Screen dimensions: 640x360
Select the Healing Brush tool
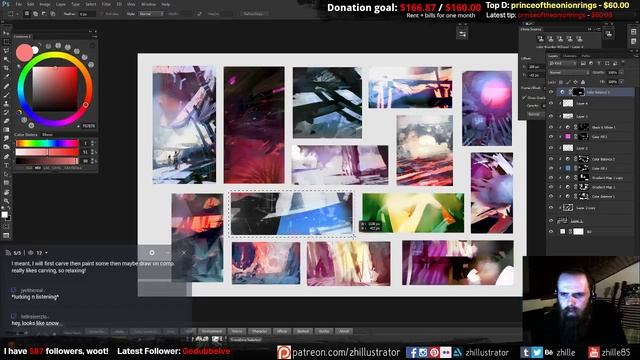click(6, 86)
